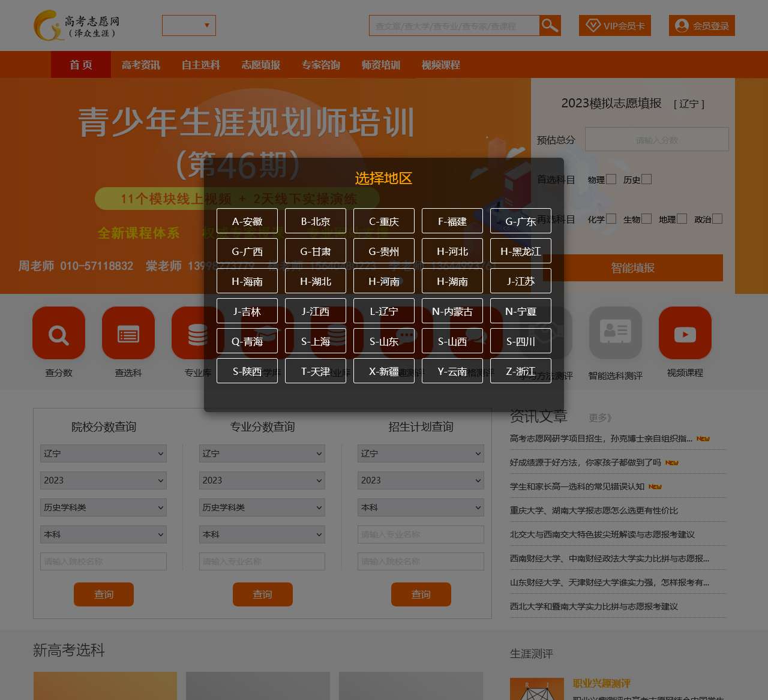Go to the 首页 navigation tab
This screenshot has width=768, height=700.
pyautogui.click(x=81, y=65)
